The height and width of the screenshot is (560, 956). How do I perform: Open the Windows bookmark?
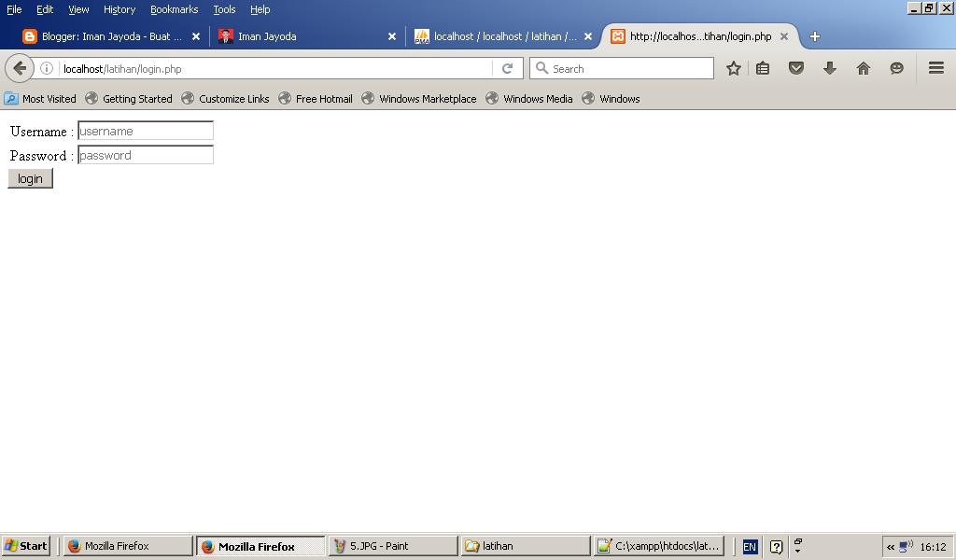point(611,99)
